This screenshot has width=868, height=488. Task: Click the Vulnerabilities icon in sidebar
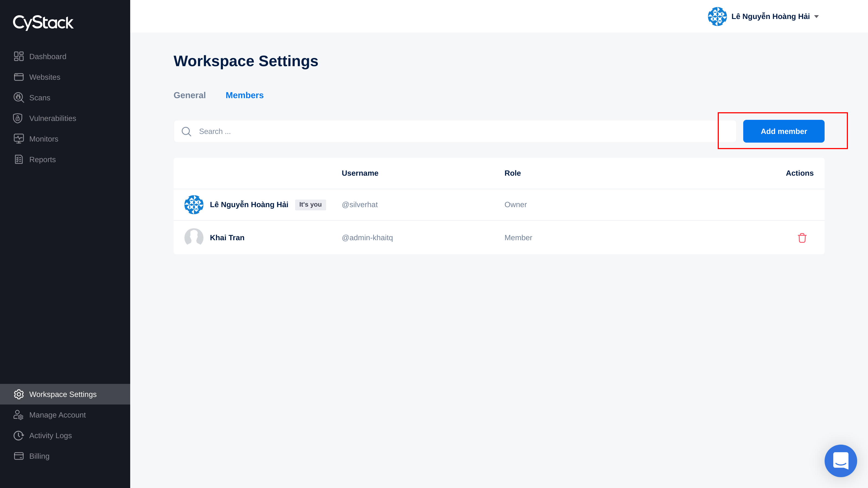pyautogui.click(x=18, y=118)
